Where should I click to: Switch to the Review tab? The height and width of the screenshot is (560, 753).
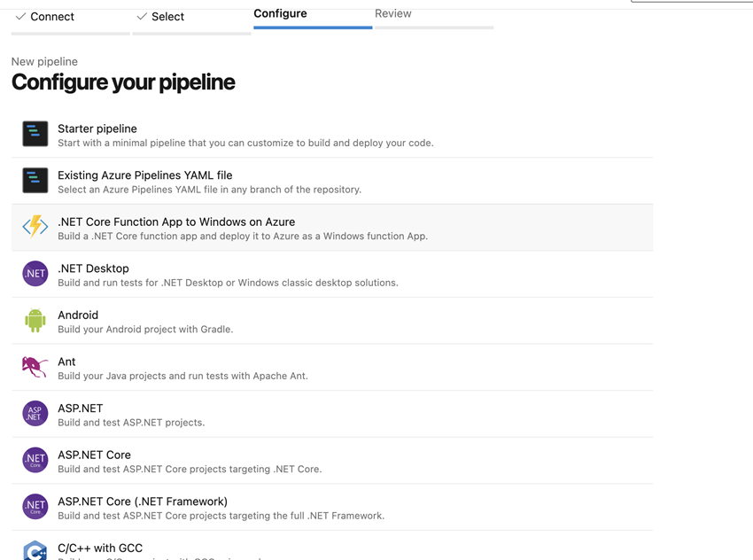click(x=392, y=13)
